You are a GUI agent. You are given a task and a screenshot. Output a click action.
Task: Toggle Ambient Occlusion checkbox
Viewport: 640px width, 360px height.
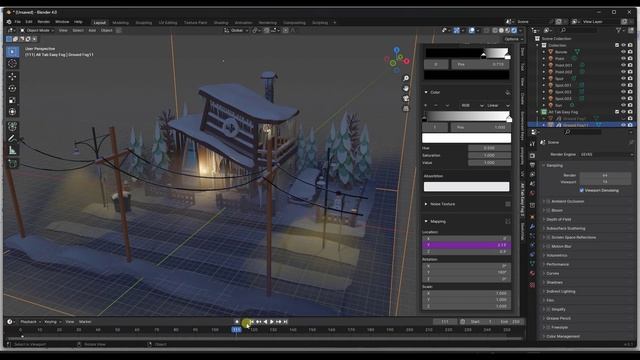(x=548, y=201)
